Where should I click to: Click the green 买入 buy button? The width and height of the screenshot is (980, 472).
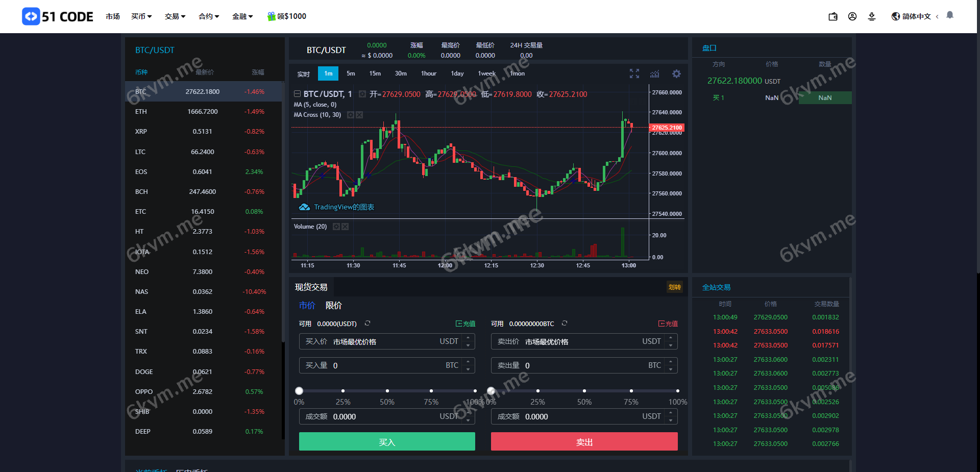(386, 441)
